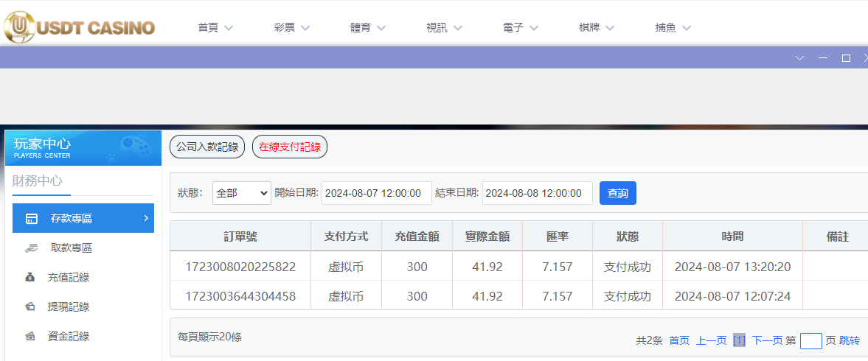This screenshot has width=868, height=361.
Task: Click the USDT Casino logo
Action: [79, 27]
